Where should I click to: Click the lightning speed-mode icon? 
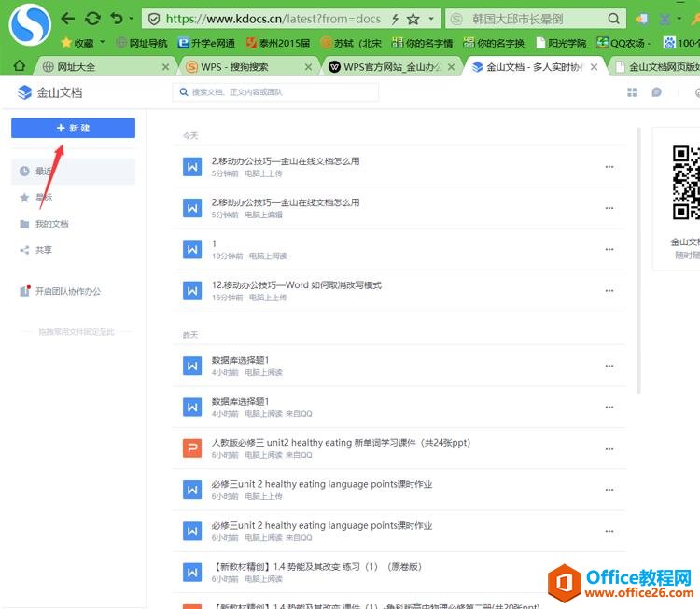pyautogui.click(x=395, y=19)
